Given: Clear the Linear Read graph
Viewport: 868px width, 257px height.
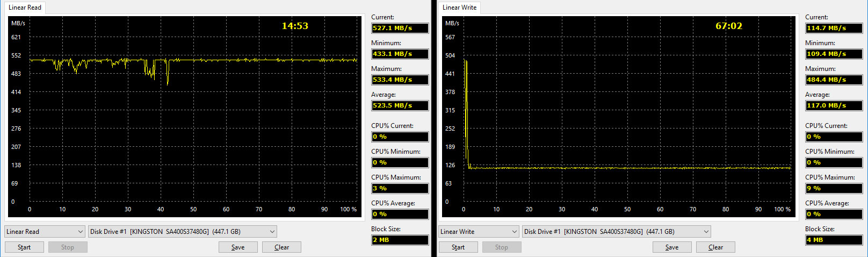Looking at the screenshot, I should click(281, 247).
